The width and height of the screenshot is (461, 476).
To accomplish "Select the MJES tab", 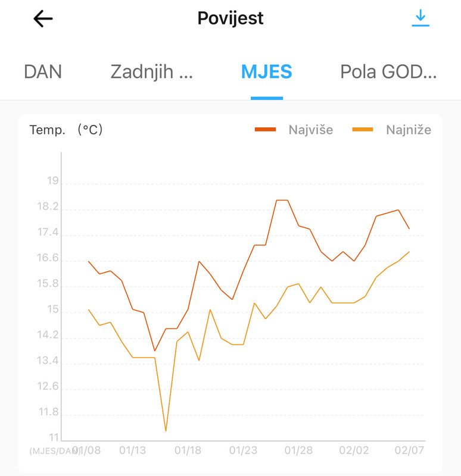I will point(266,72).
